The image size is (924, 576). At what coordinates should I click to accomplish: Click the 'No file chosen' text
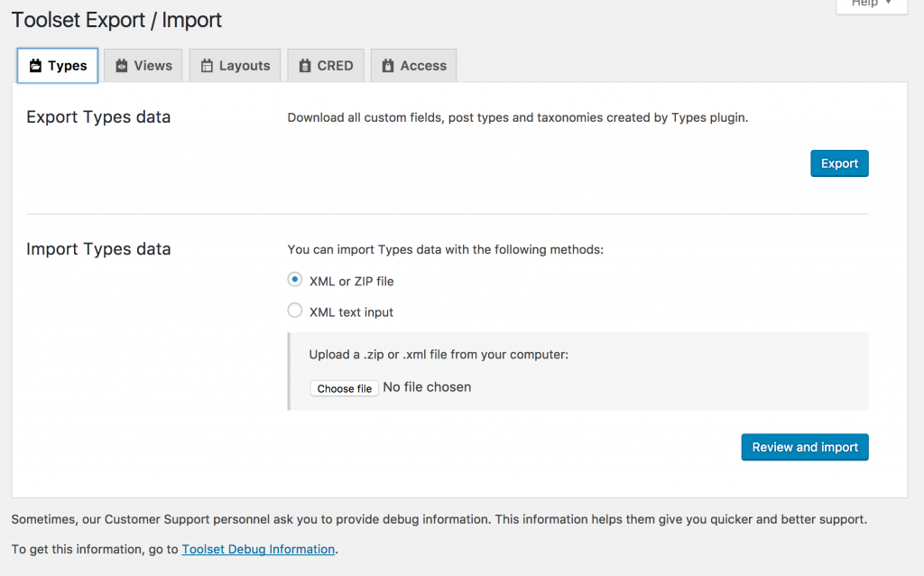pyautogui.click(x=427, y=387)
